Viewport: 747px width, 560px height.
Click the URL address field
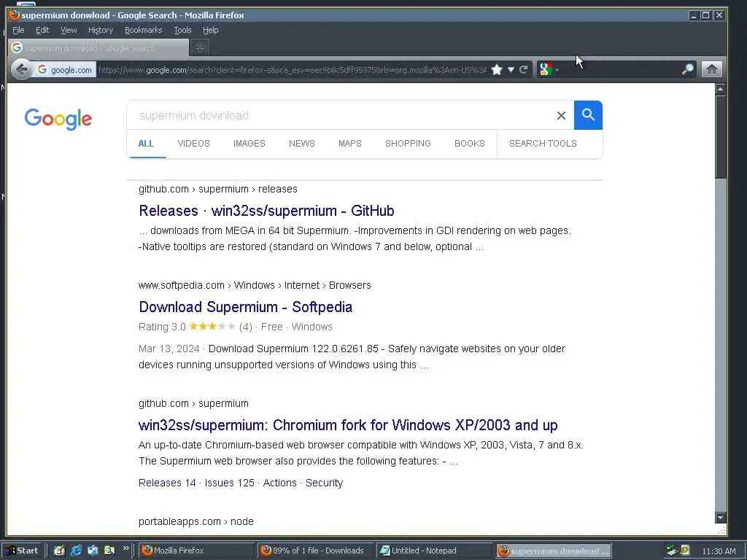pos(292,69)
